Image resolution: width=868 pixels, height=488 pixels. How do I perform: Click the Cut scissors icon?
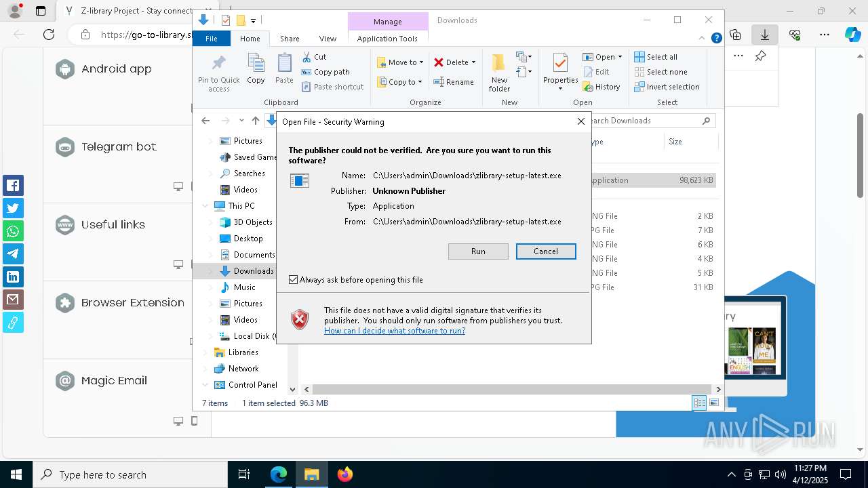click(x=307, y=57)
